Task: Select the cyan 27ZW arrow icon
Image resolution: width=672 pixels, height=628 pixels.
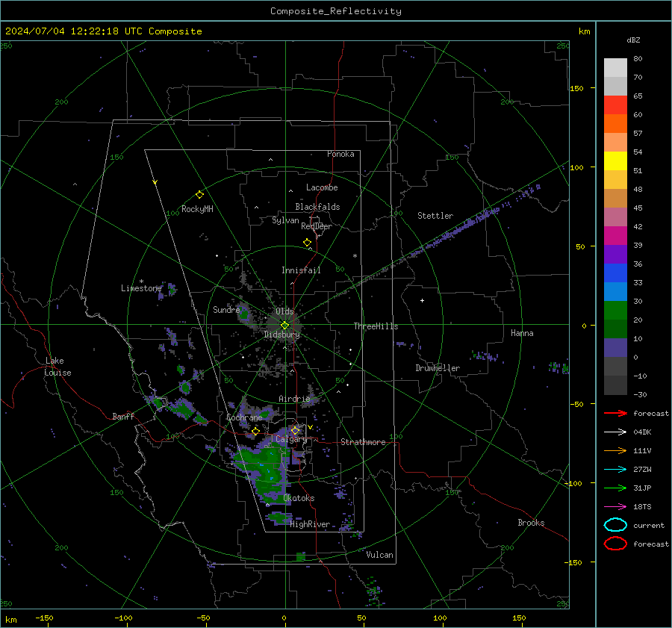Action: coord(615,470)
